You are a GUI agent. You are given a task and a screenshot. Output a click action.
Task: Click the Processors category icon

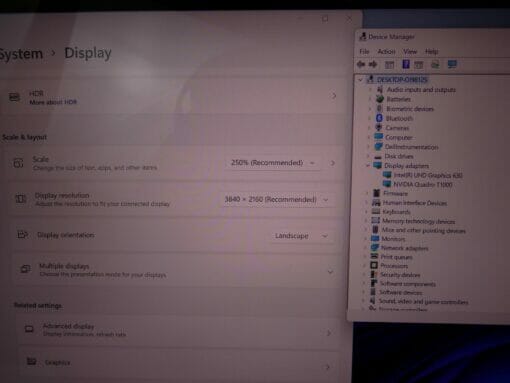click(x=374, y=265)
